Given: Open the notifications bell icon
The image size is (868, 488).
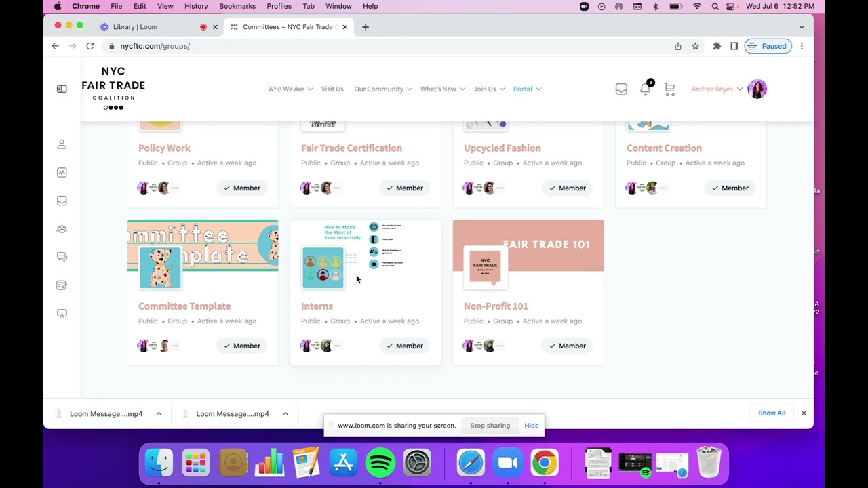Looking at the screenshot, I should coord(645,89).
